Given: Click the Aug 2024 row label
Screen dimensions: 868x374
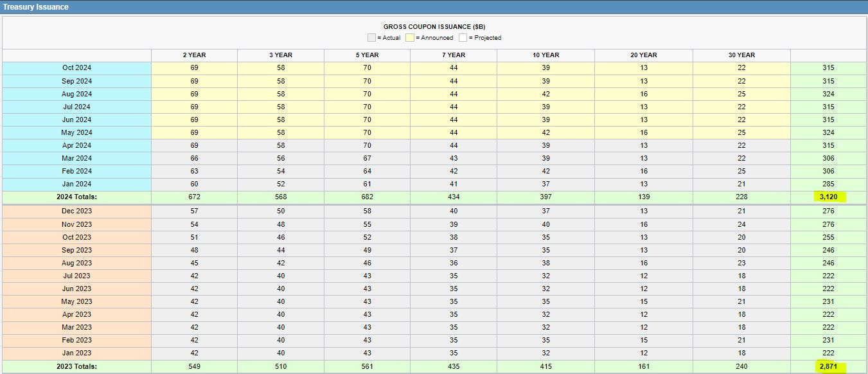Looking at the screenshot, I should click(77, 94).
